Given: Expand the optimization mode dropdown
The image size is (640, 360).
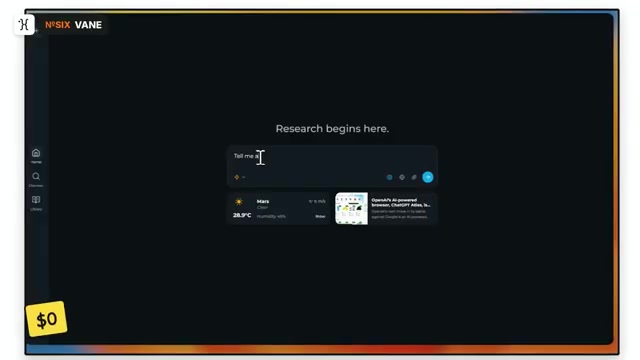Looking at the screenshot, I should [x=240, y=177].
